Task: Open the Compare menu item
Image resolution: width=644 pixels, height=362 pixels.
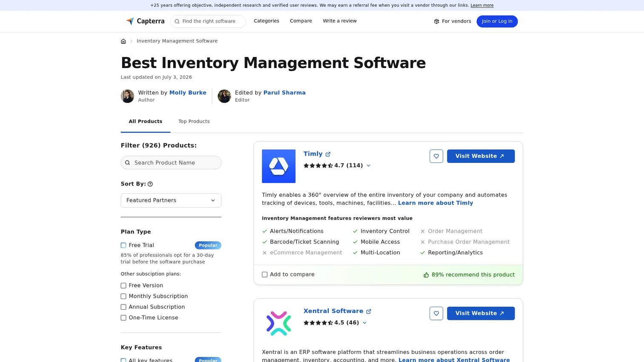Action: [301, 21]
